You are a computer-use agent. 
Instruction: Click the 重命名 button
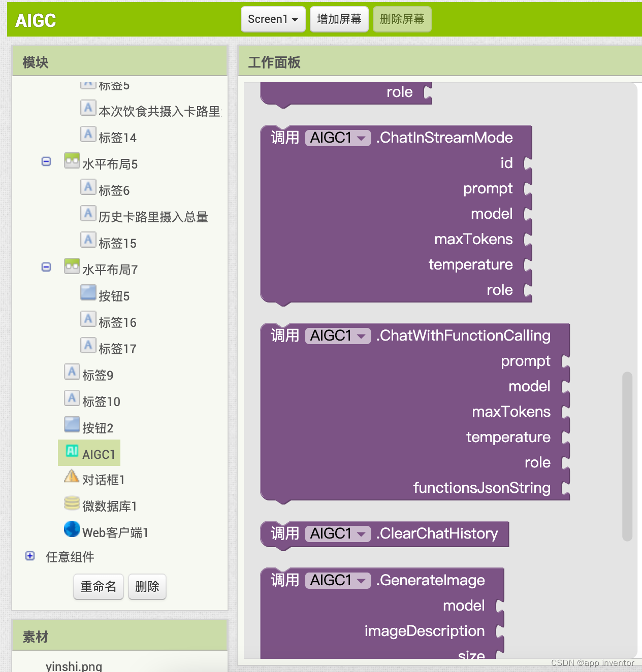(99, 587)
